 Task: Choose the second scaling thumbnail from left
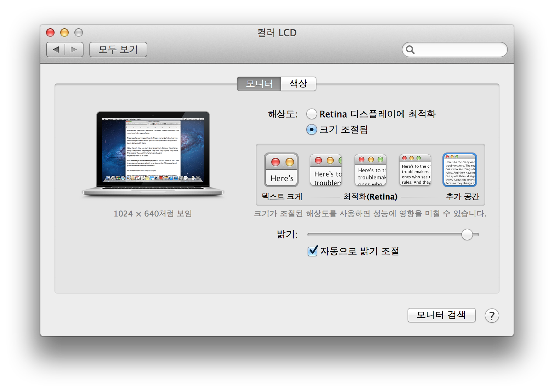tap(326, 170)
